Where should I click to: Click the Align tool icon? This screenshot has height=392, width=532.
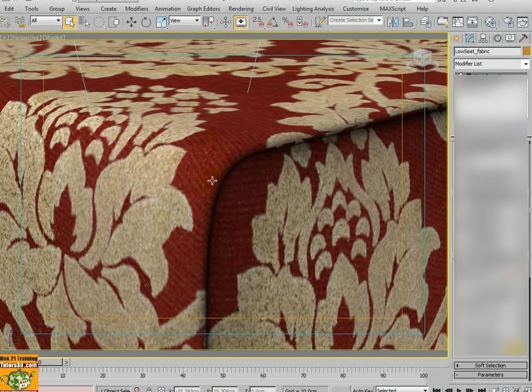(x=408, y=22)
